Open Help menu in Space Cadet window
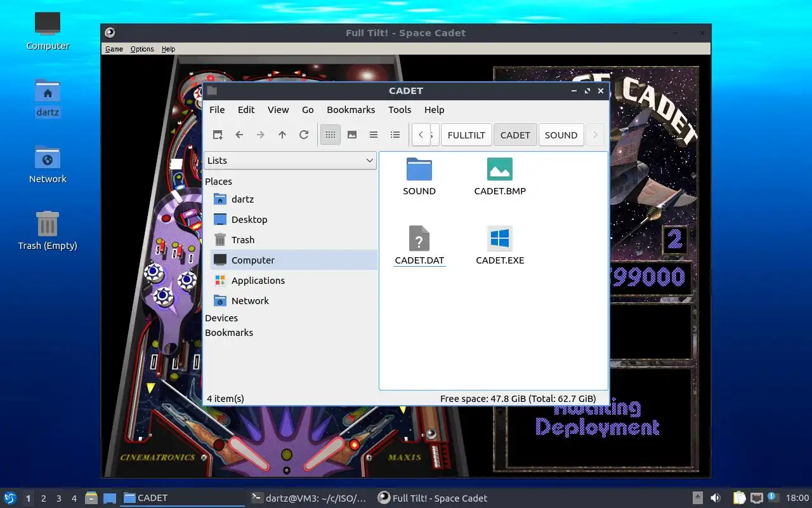 coord(168,49)
